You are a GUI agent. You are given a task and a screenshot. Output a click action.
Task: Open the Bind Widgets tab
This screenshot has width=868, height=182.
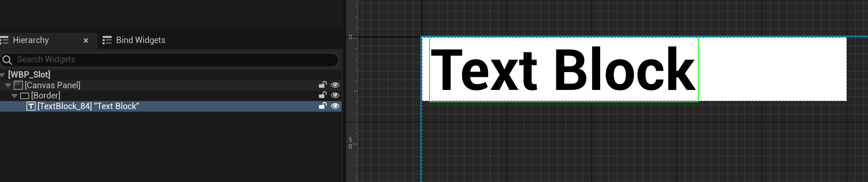click(x=141, y=40)
